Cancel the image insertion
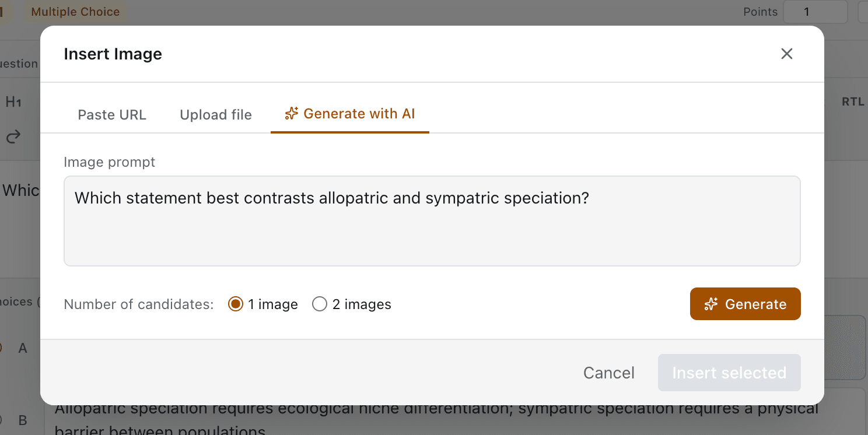The width and height of the screenshot is (868, 435). tap(609, 373)
